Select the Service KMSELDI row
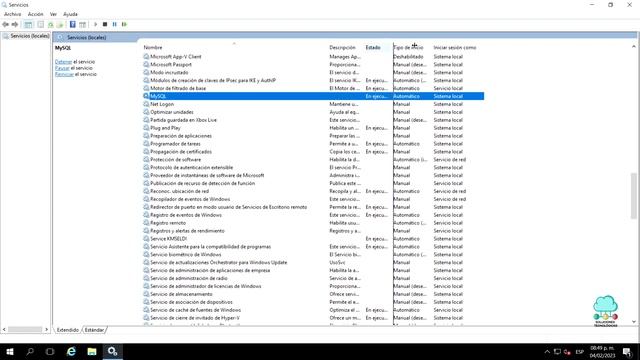The image size is (640, 360). (x=168, y=239)
